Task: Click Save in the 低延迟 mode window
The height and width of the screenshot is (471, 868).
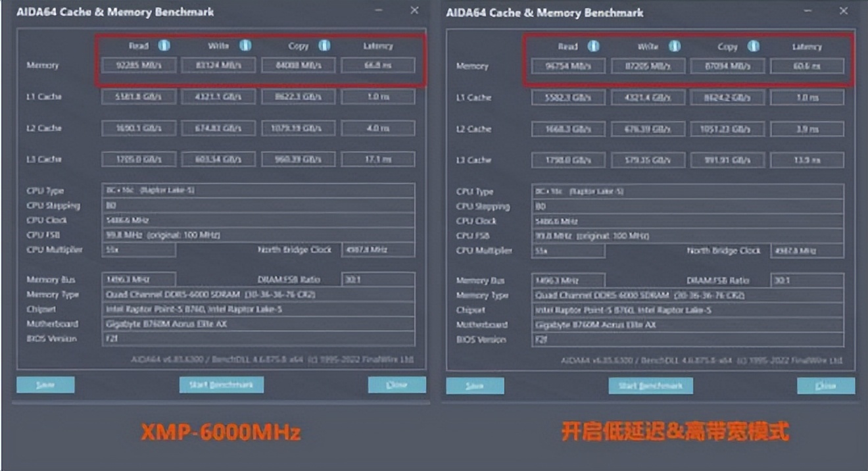Action: pyautogui.click(x=475, y=386)
